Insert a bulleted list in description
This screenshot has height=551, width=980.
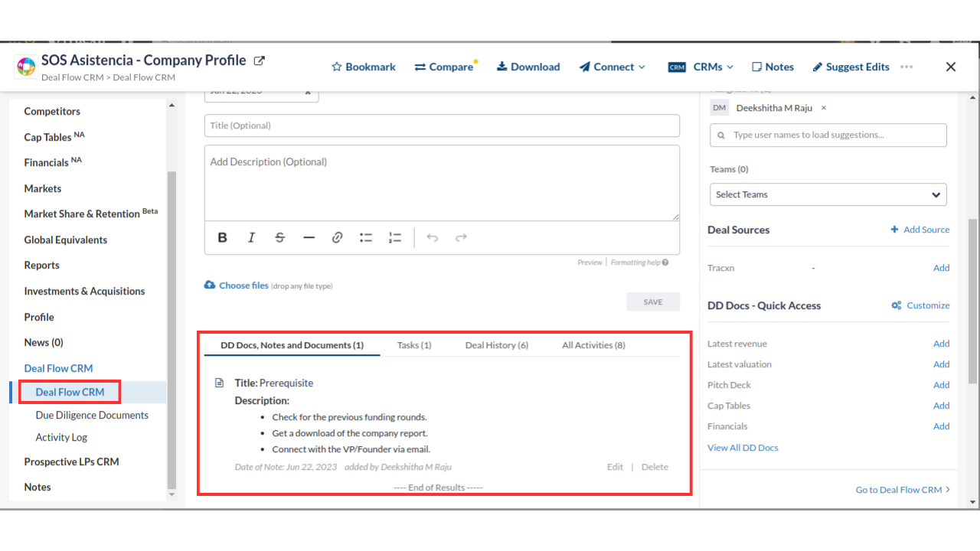(366, 238)
